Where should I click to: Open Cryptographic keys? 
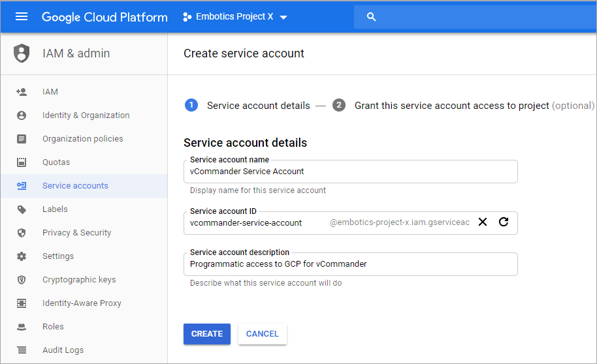tap(79, 280)
